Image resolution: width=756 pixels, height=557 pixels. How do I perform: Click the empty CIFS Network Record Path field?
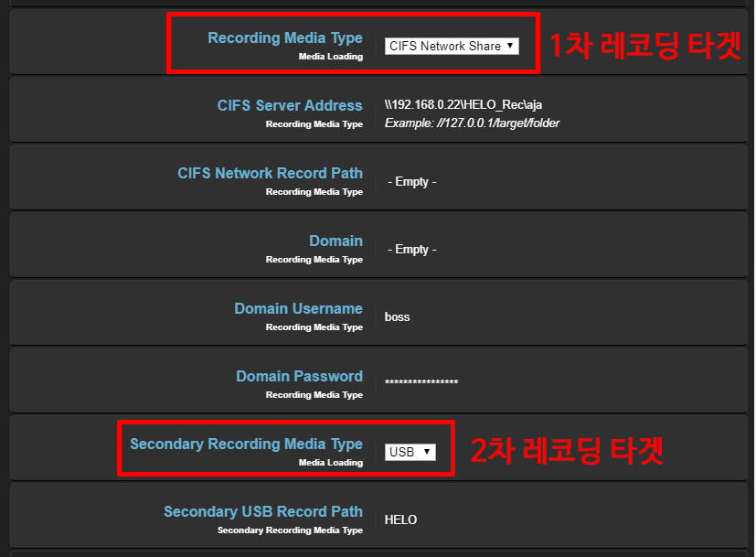tap(411, 181)
